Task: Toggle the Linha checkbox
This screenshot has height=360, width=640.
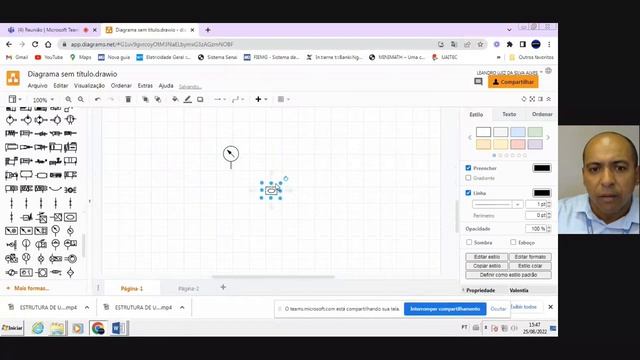Action: click(468, 193)
